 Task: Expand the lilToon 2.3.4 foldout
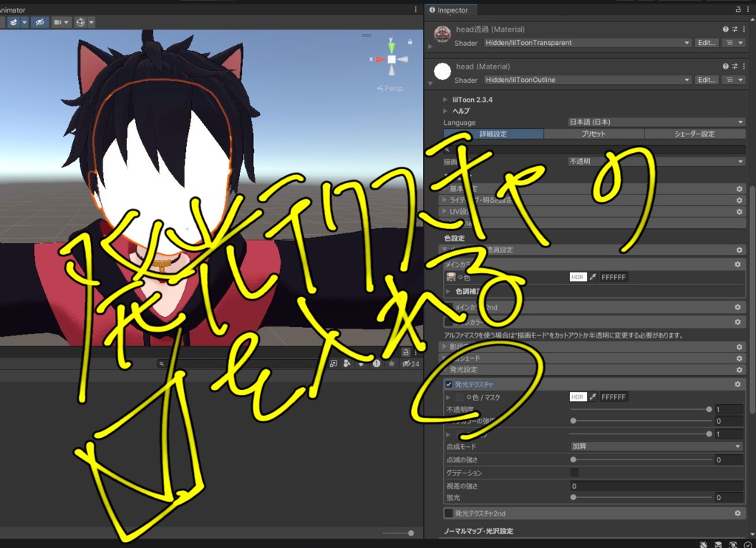445,100
